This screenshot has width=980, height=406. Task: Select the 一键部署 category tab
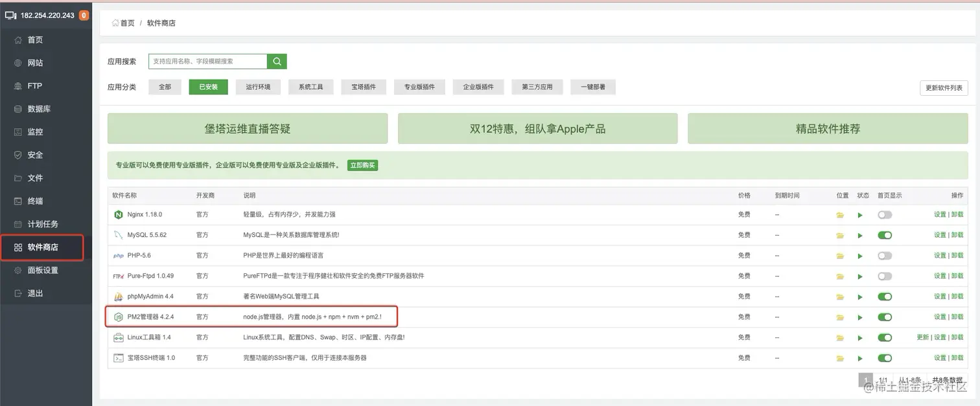coord(593,87)
